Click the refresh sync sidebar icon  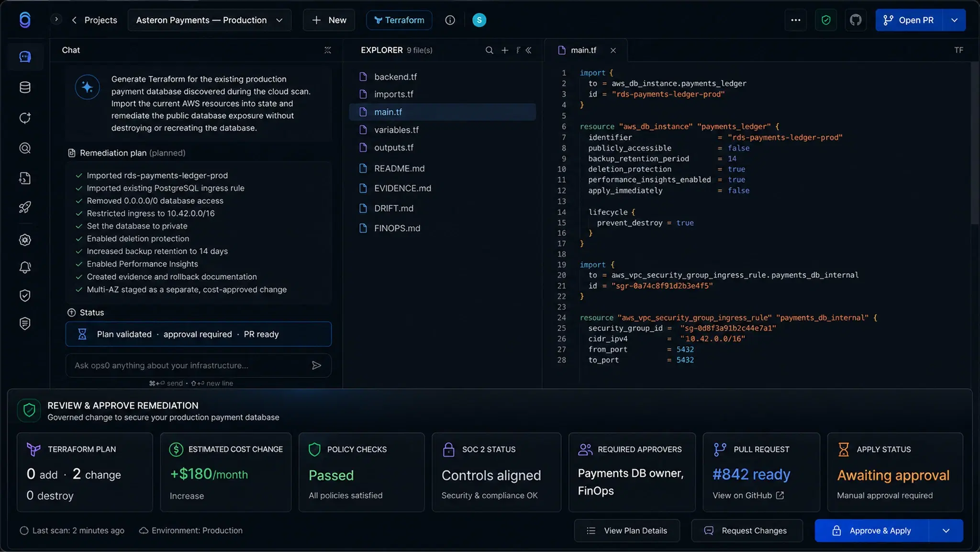click(x=25, y=118)
